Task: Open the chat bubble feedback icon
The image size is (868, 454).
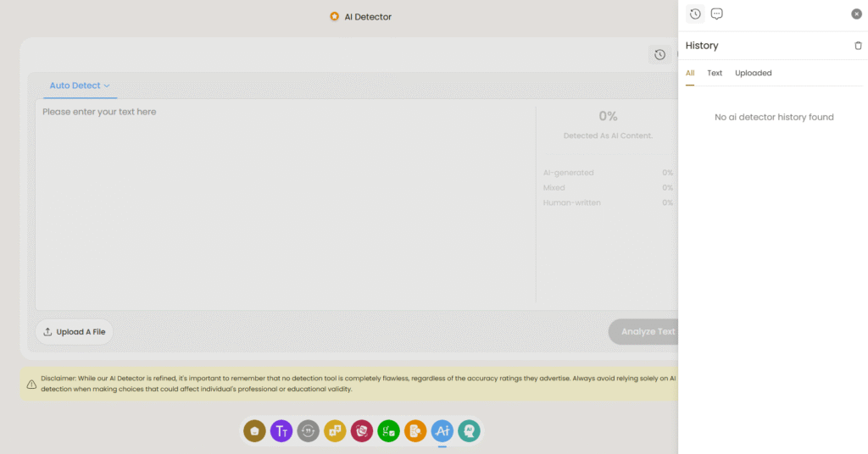Action: coord(717,14)
